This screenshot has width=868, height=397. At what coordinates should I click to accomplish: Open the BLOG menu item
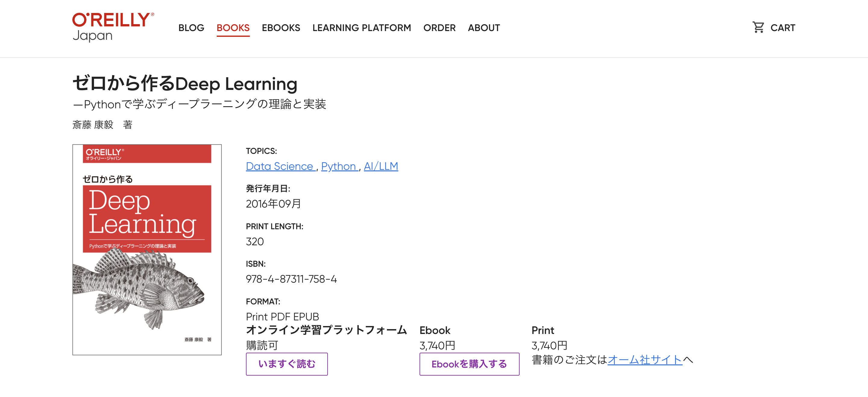coord(191,28)
